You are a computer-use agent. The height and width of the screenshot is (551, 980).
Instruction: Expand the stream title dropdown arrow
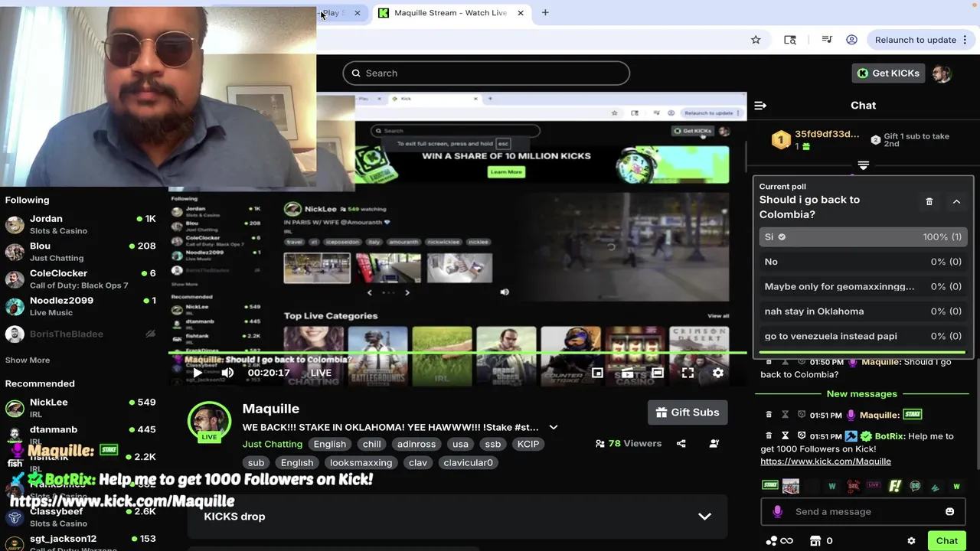pyautogui.click(x=554, y=428)
